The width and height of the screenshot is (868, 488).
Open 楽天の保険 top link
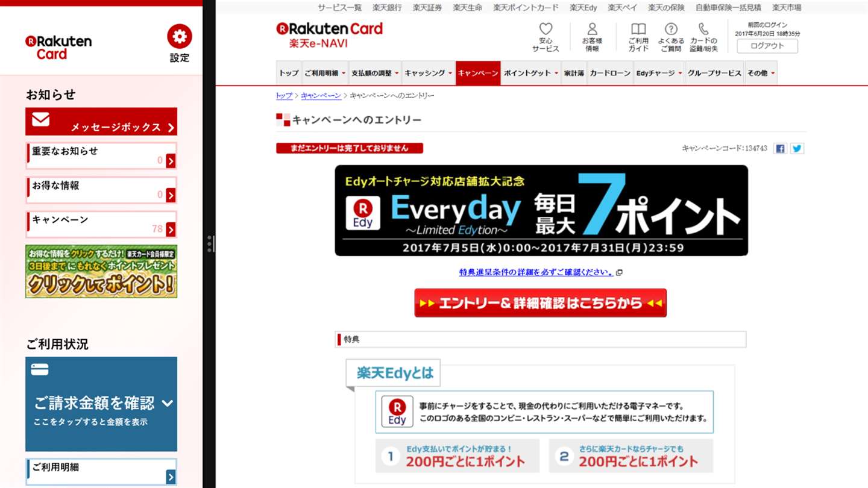point(667,8)
